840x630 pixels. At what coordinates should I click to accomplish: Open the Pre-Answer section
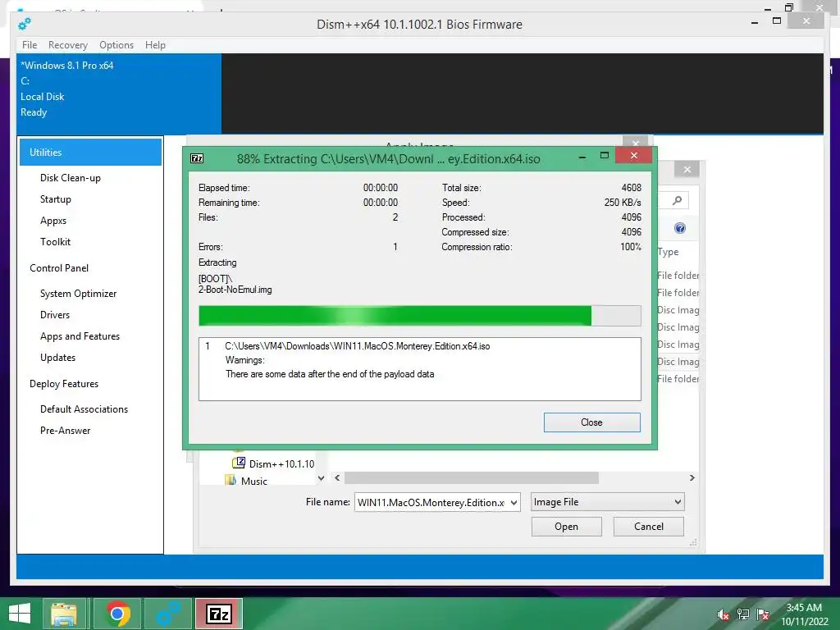pos(66,431)
